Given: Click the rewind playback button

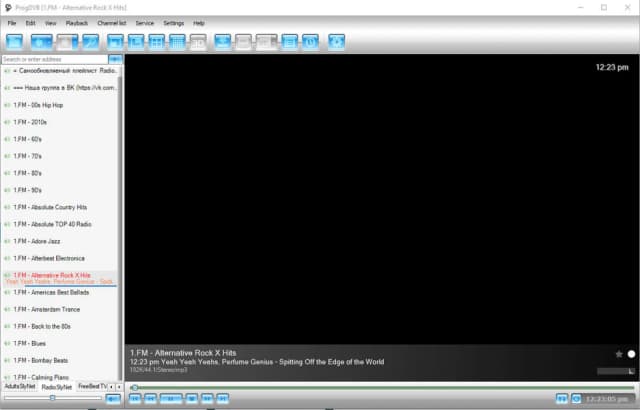Looking at the screenshot, I should pyautogui.click(x=151, y=399).
